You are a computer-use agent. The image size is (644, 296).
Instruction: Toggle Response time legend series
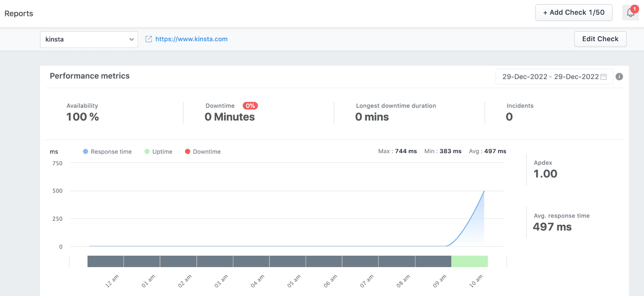point(107,152)
